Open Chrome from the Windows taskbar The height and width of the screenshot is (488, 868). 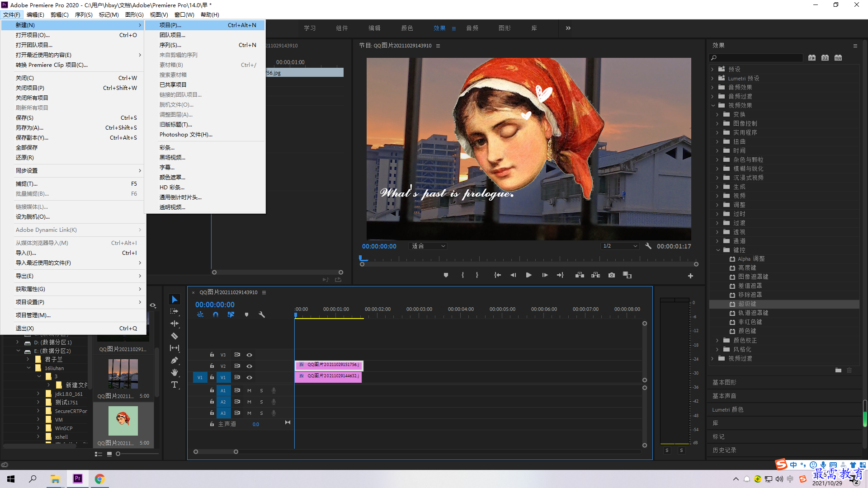pyautogui.click(x=99, y=479)
